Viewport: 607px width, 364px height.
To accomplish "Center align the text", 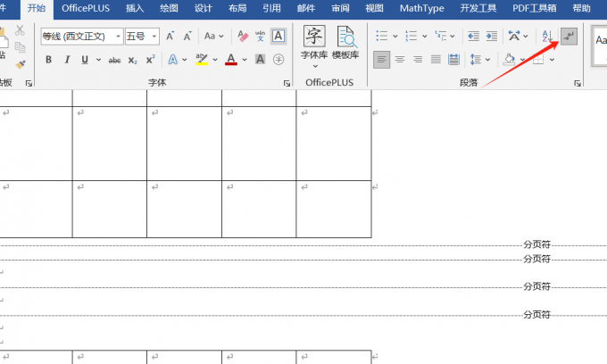I will coord(400,60).
